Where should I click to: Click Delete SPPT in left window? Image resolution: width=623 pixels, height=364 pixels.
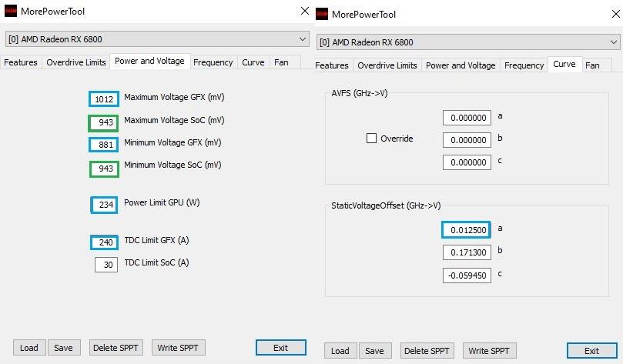coord(116,348)
